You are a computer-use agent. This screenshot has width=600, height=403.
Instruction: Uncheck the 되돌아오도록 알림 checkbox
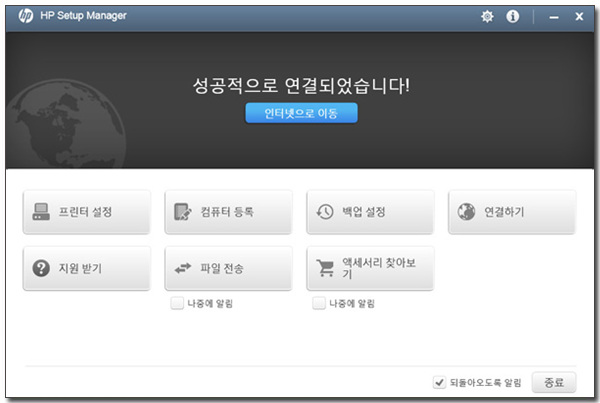[x=439, y=382]
